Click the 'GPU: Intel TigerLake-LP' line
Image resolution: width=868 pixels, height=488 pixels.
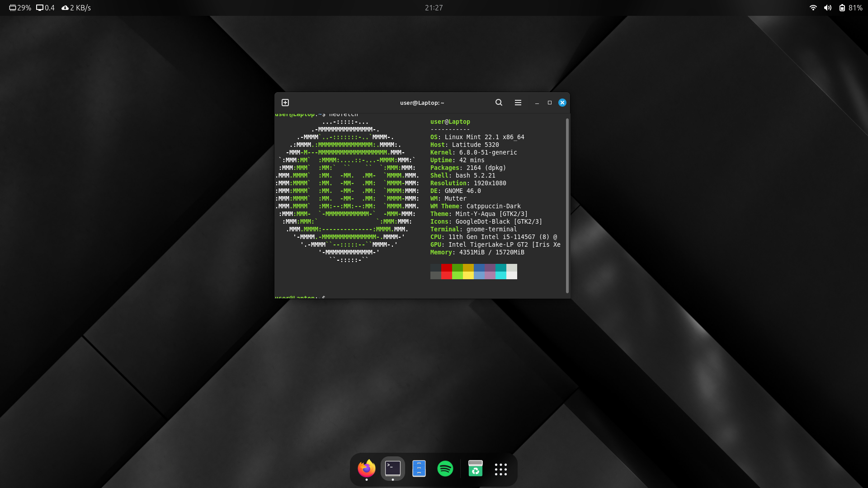pos(495,244)
